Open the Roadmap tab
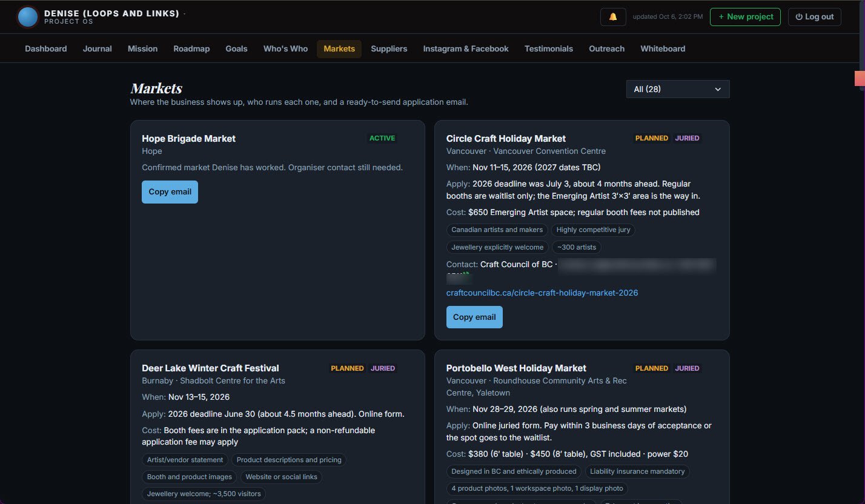The image size is (865, 504). 191,48
